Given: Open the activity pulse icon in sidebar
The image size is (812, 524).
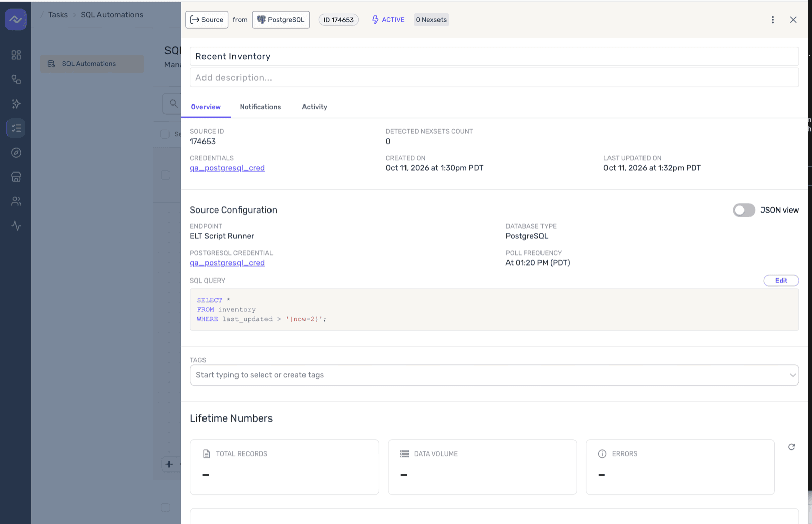Looking at the screenshot, I should point(16,226).
